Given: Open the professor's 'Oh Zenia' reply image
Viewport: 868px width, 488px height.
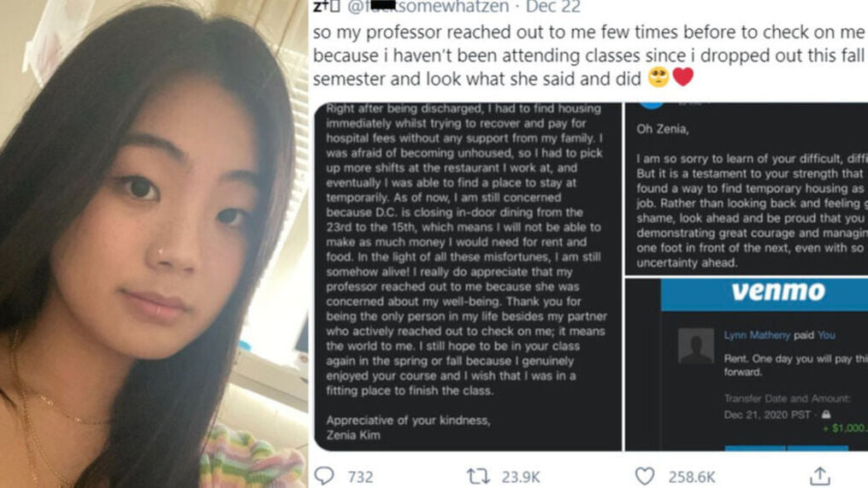Looking at the screenshot, I should [747, 189].
